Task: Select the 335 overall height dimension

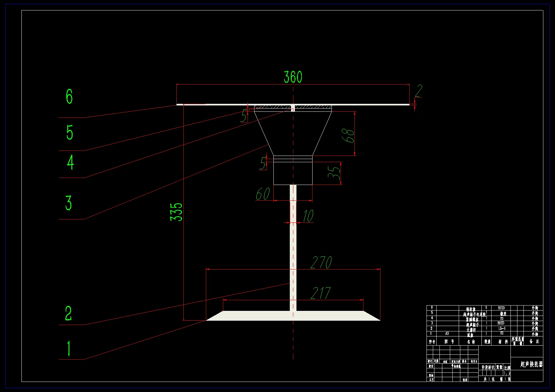Action: pos(176,212)
